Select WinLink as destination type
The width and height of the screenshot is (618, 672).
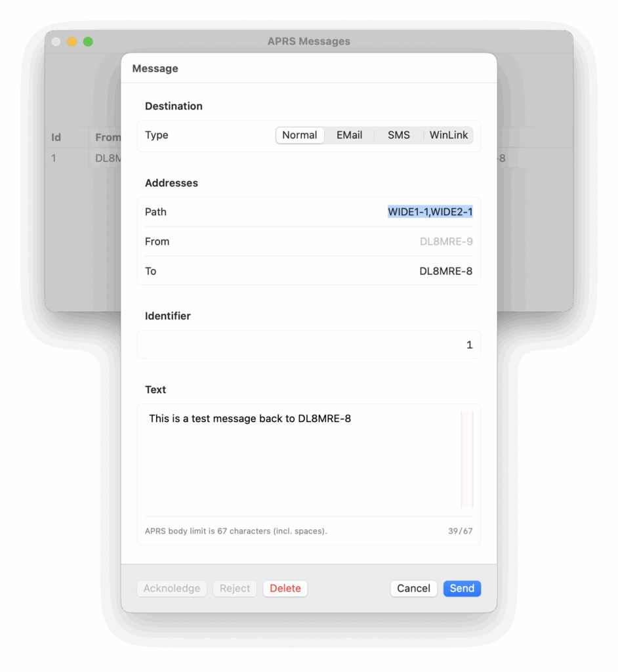[x=448, y=135]
